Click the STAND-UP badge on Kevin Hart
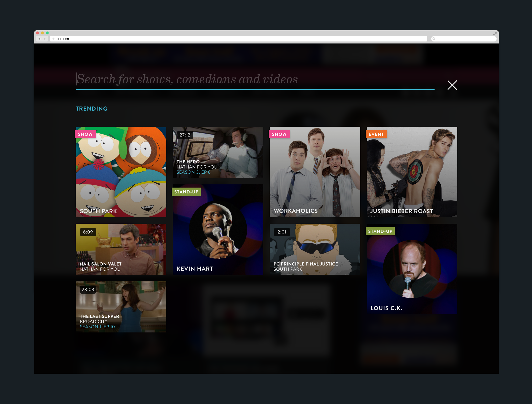 point(186,192)
